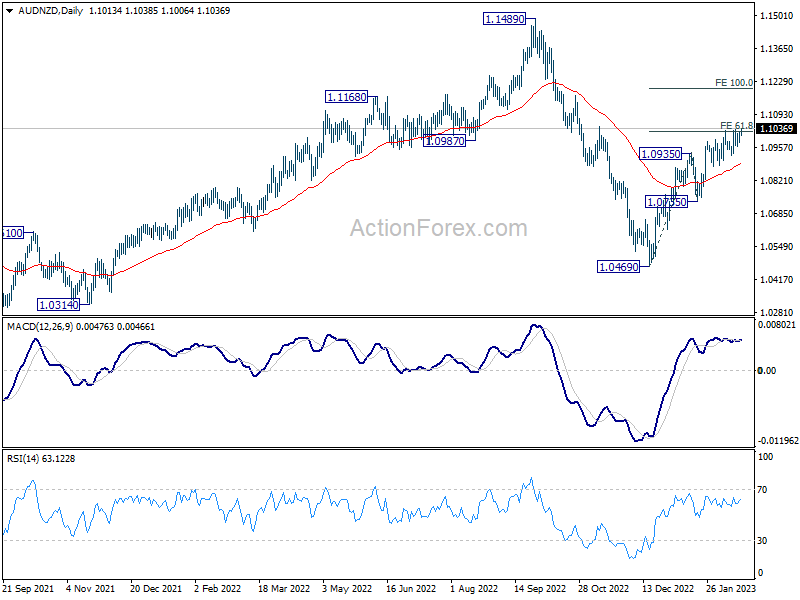Click the 1.12290 price axis value

click(777, 82)
